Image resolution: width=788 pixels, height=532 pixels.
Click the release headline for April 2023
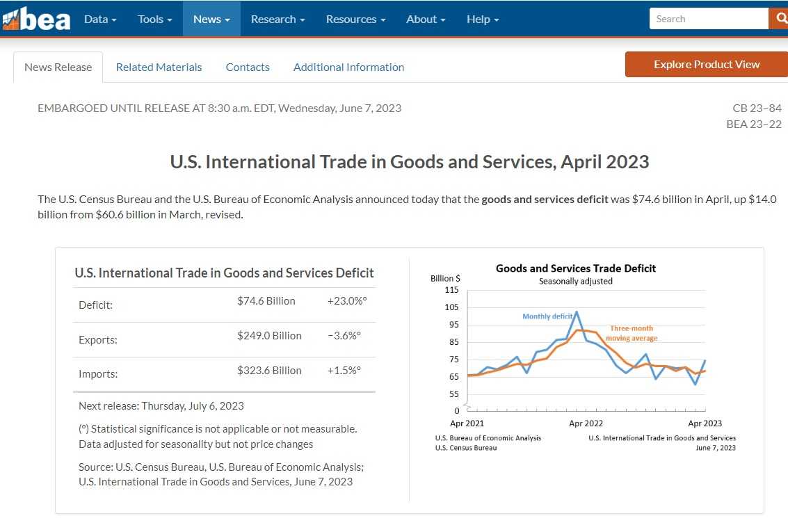click(x=409, y=162)
